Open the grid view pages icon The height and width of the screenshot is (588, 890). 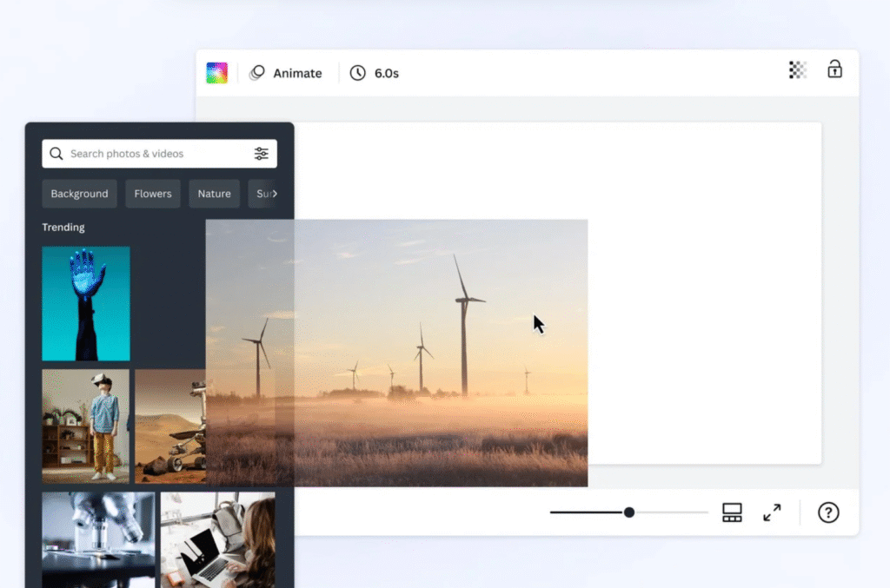coord(732,512)
